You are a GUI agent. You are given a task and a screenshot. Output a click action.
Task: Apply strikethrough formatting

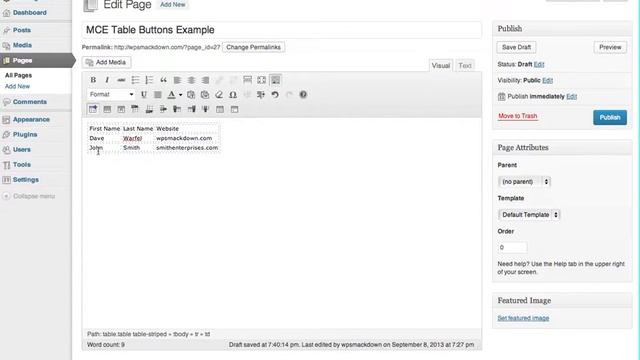click(x=121, y=80)
